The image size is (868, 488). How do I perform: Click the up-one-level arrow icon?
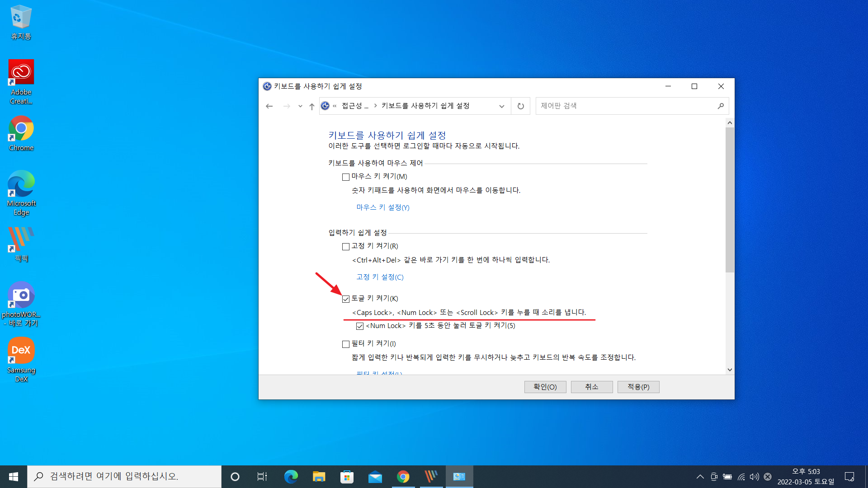(311, 106)
